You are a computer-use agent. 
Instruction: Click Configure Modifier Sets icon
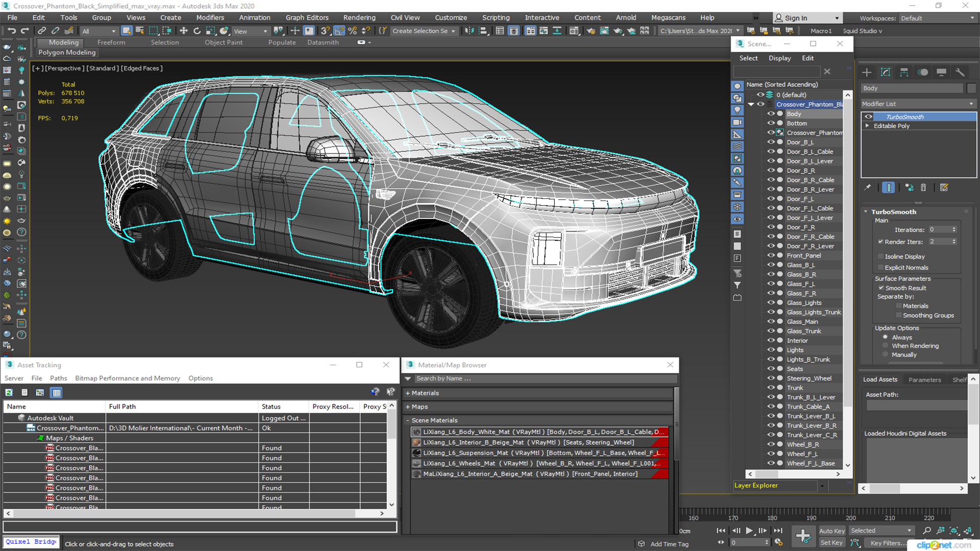click(944, 188)
